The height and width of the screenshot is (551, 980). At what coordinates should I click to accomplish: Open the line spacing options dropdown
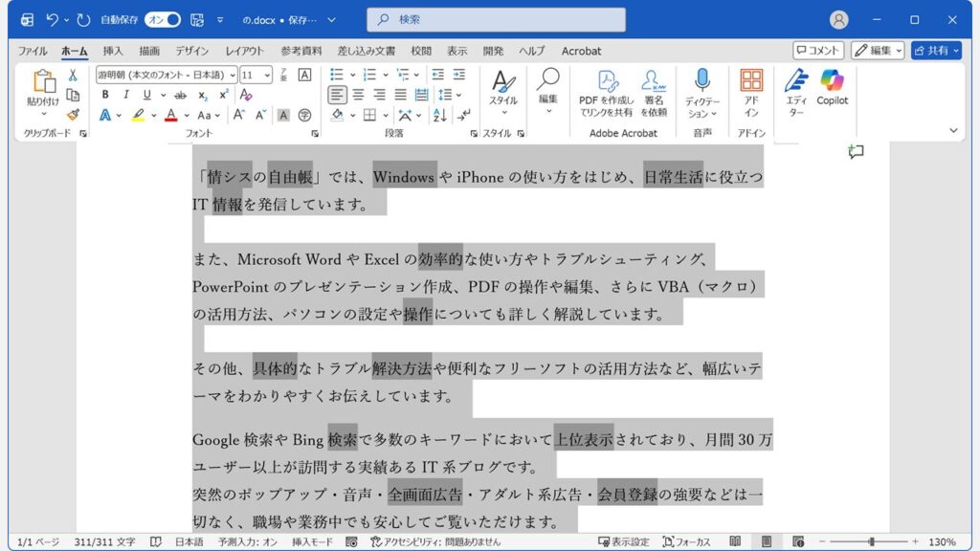[458, 95]
